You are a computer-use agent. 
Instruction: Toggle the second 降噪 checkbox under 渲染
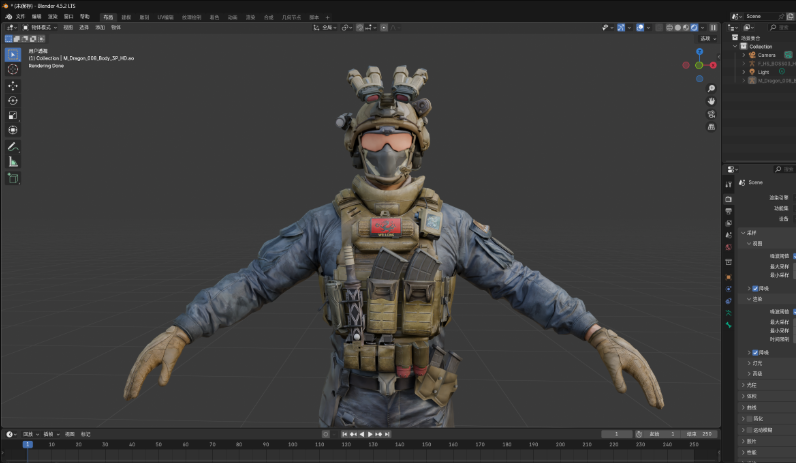pos(755,352)
